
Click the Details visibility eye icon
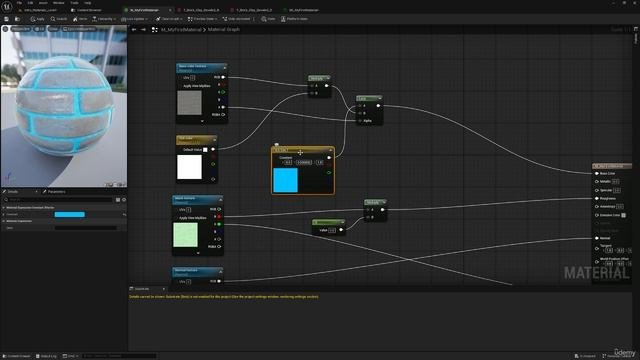click(x=124, y=200)
